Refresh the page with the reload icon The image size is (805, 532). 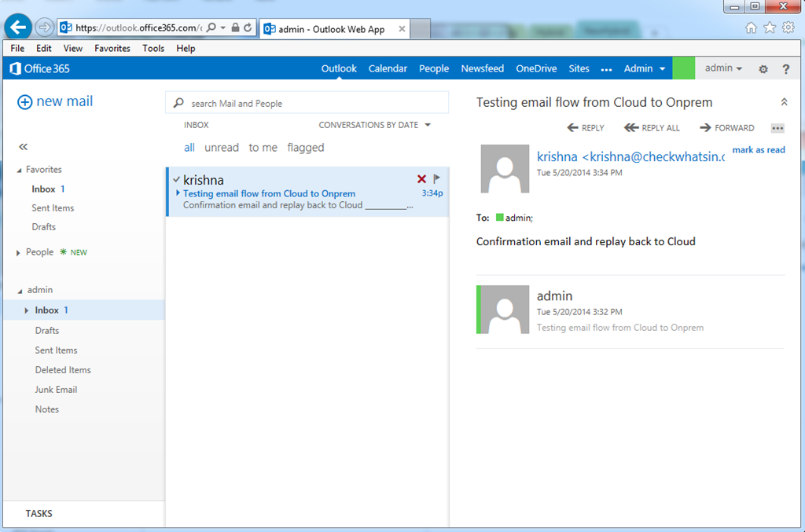click(x=248, y=28)
